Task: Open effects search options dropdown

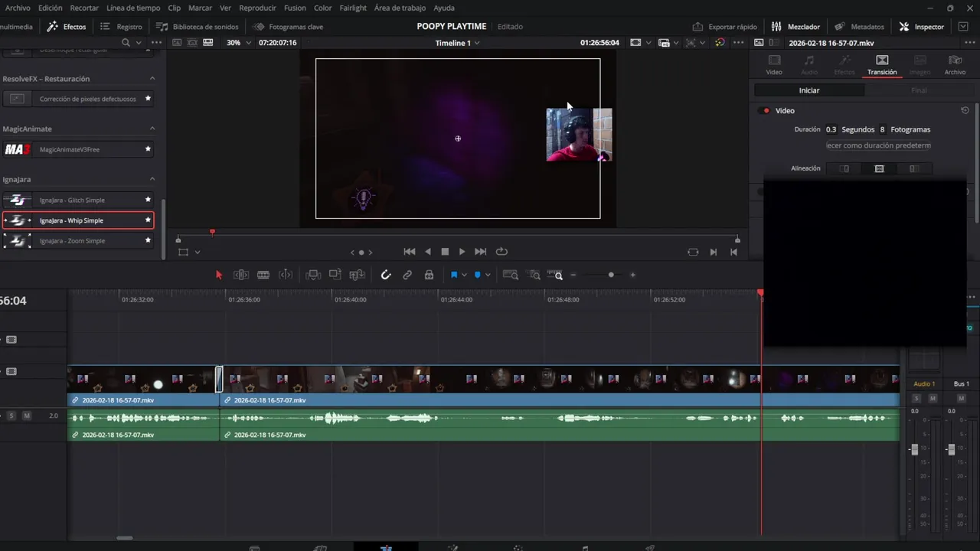Action: click(139, 43)
